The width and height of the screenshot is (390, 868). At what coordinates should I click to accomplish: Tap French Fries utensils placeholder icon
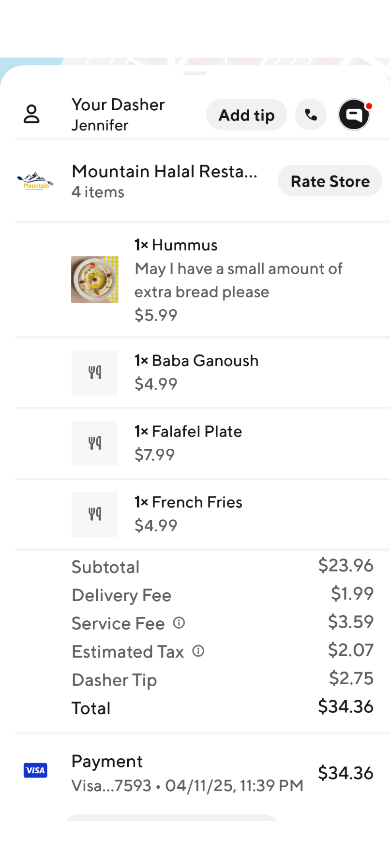(x=95, y=514)
